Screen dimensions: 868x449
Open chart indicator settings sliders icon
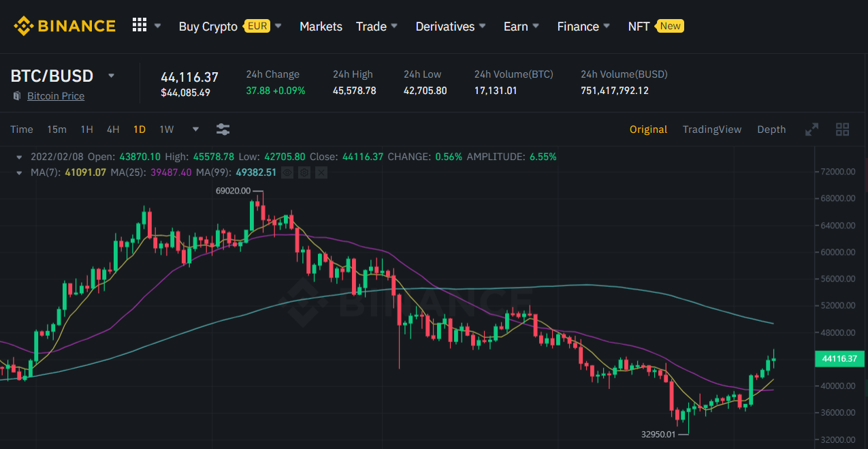223,129
